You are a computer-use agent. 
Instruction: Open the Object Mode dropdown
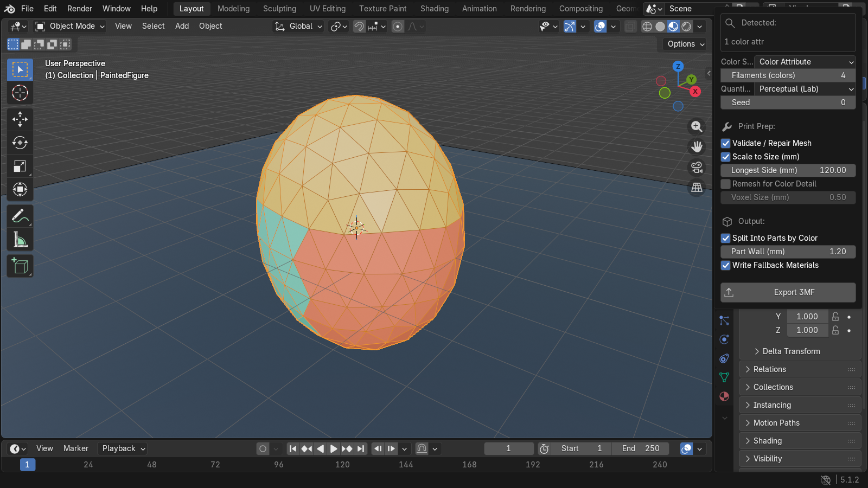(70, 26)
